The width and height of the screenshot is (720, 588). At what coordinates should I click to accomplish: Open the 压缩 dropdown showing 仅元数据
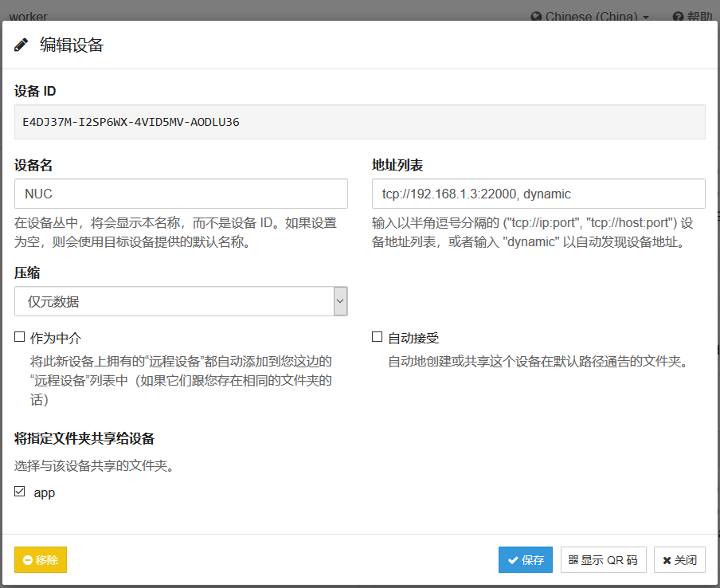(174, 301)
